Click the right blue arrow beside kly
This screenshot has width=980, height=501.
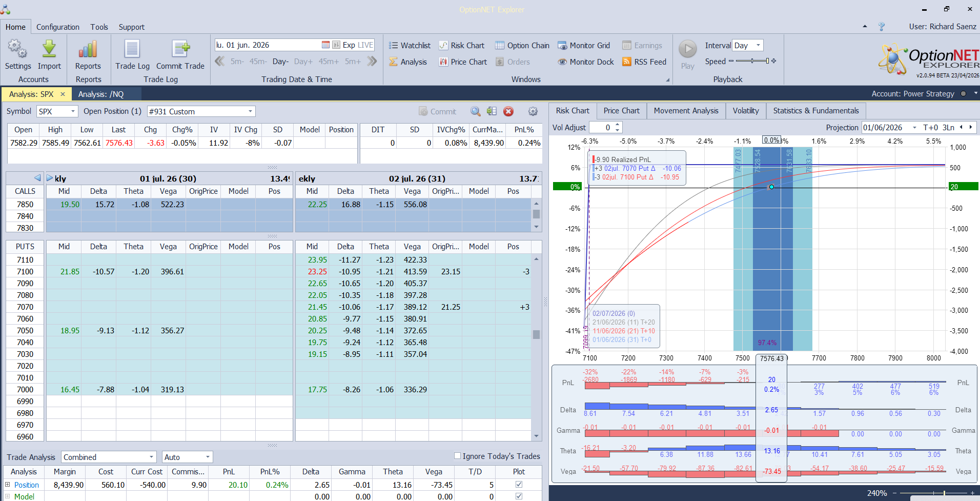tap(50, 178)
